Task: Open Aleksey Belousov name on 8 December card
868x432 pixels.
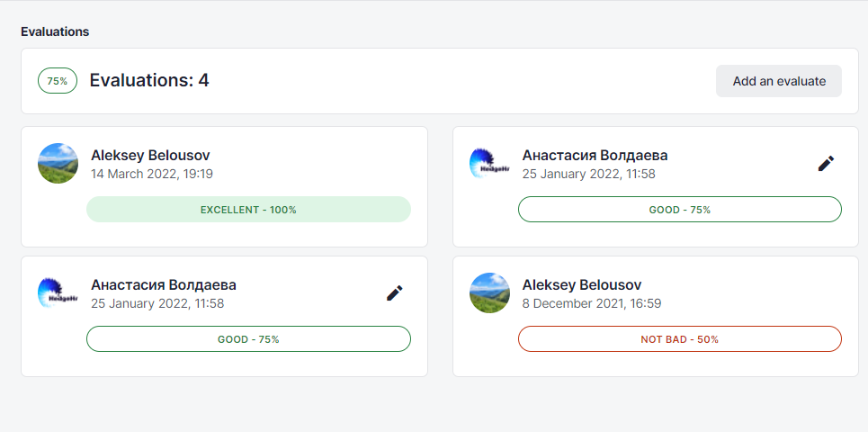Action: coord(582,285)
